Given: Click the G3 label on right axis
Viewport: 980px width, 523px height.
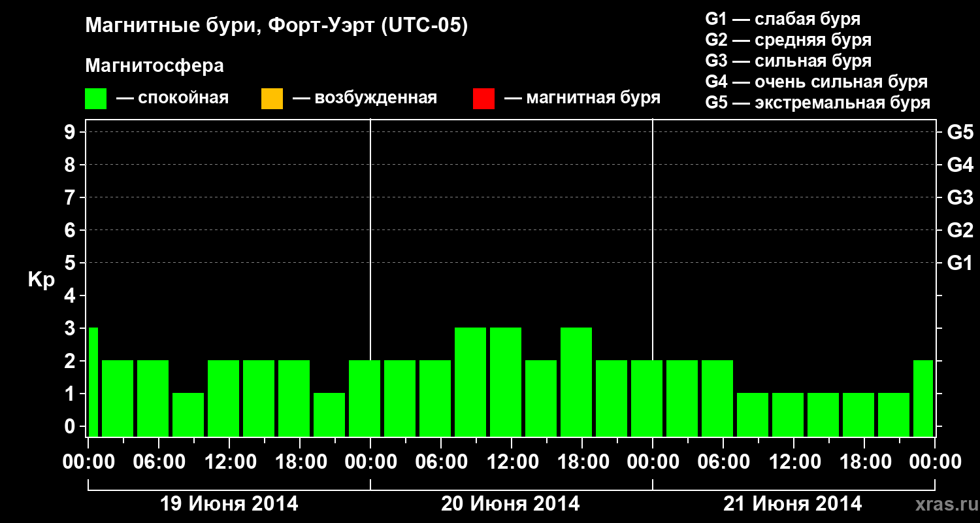Looking at the screenshot, I should [960, 197].
